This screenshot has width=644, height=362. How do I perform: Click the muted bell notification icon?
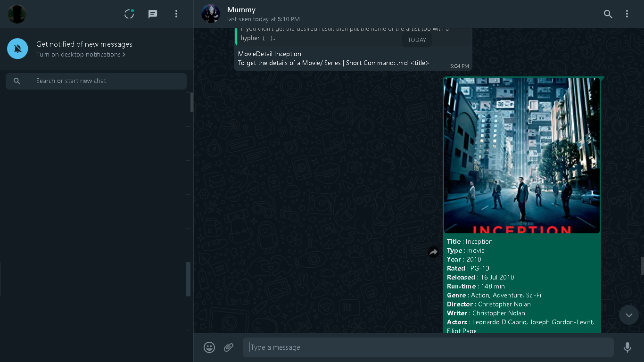click(17, 49)
